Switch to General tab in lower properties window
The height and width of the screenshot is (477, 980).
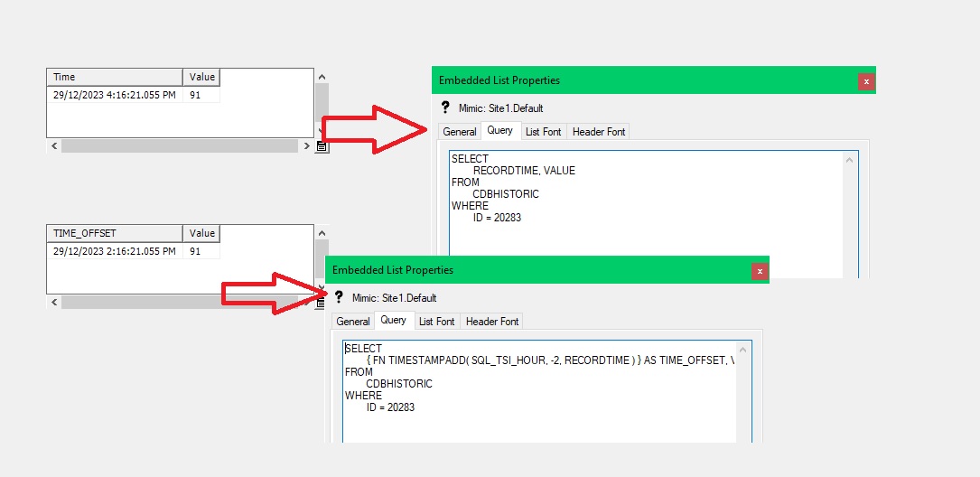(353, 322)
